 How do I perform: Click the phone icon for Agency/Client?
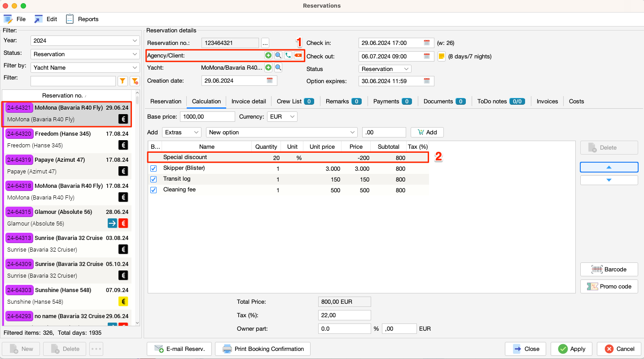[288, 55]
